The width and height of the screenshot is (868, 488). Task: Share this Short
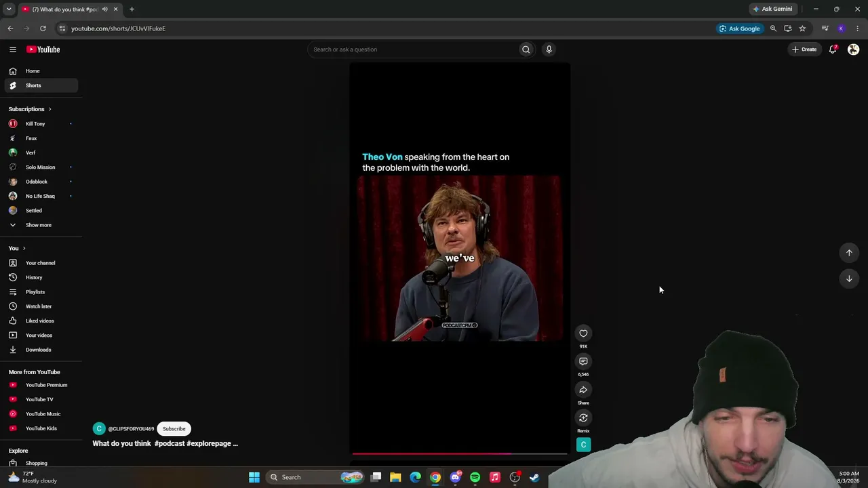coord(583,390)
